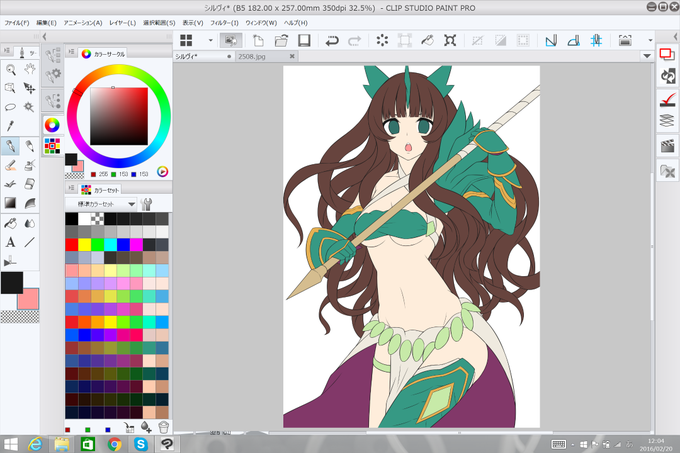680x453 pixels.
Task: Activate the large black main color
Action: (x=12, y=283)
